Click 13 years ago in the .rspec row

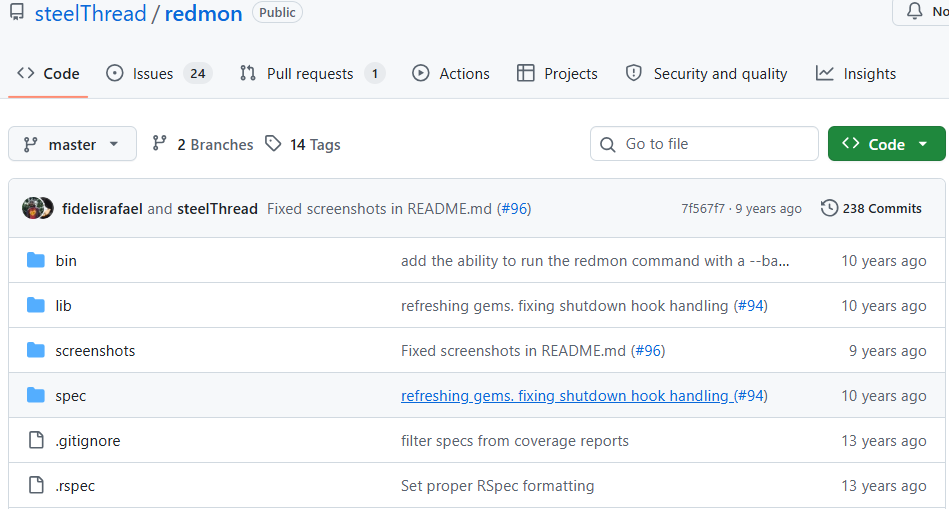tap(884, 485)
